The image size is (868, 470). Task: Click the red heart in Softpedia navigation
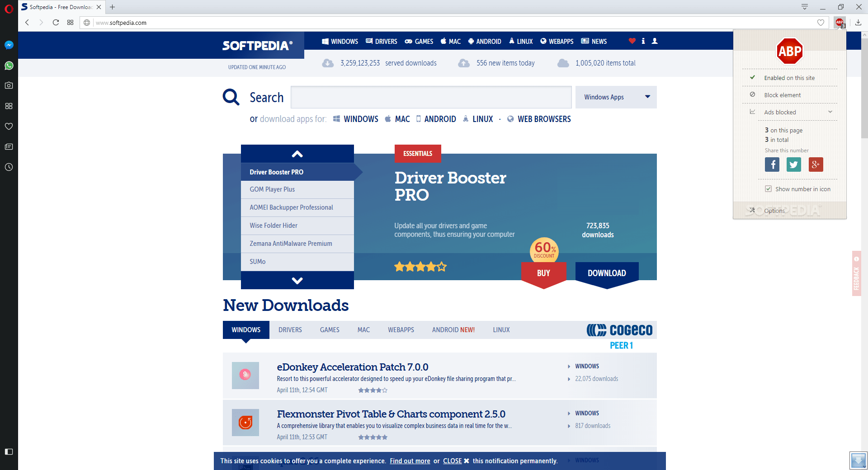pos(632,41)
